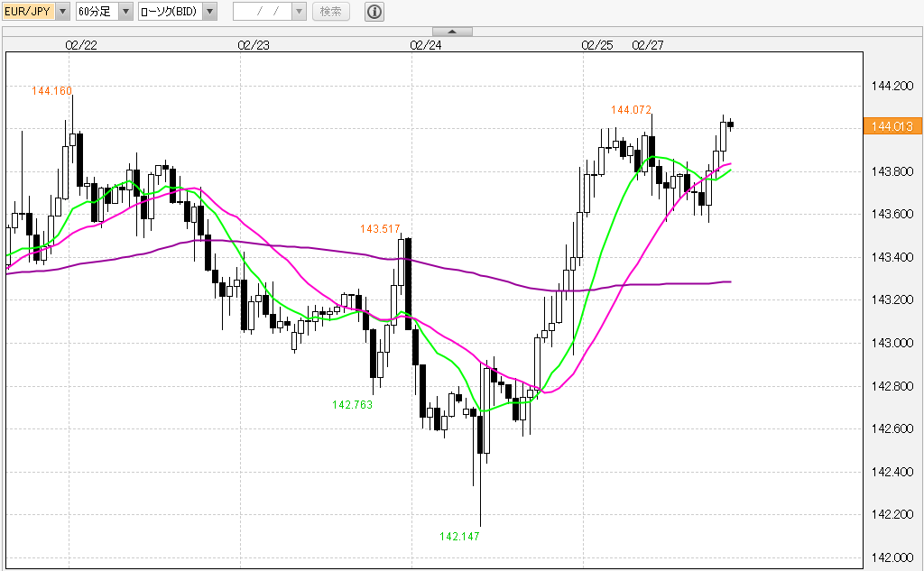Click the 検索 search button
This screenshot has height=571, width=924.
click(330, 11)
